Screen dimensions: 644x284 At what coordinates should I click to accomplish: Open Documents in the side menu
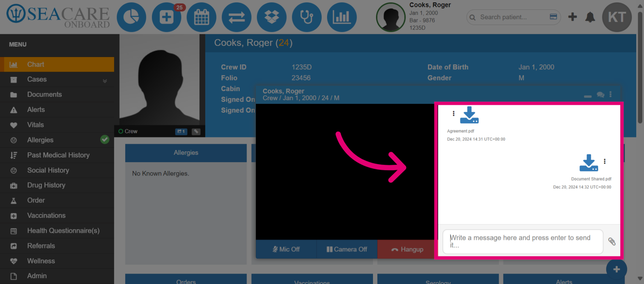[57, 94]
